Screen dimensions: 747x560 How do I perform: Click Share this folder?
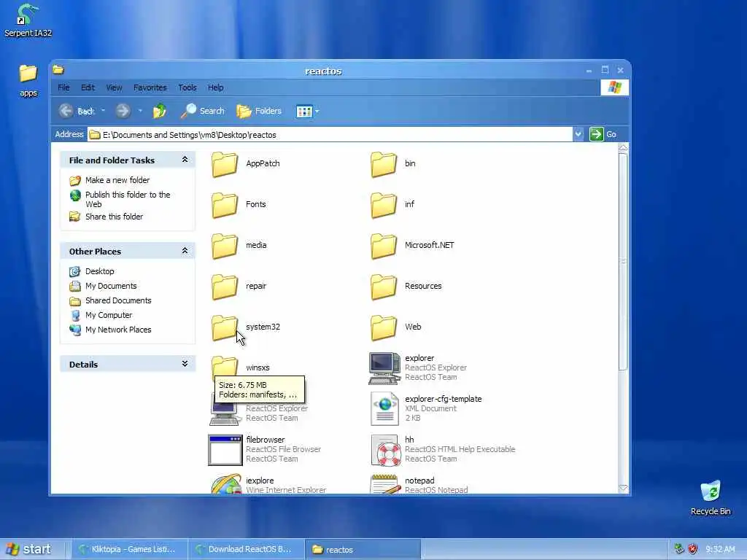[107, 217]
